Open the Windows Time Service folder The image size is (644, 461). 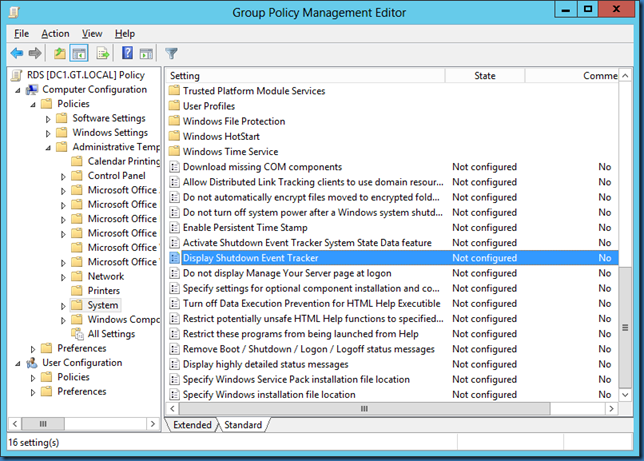(230, 151)
